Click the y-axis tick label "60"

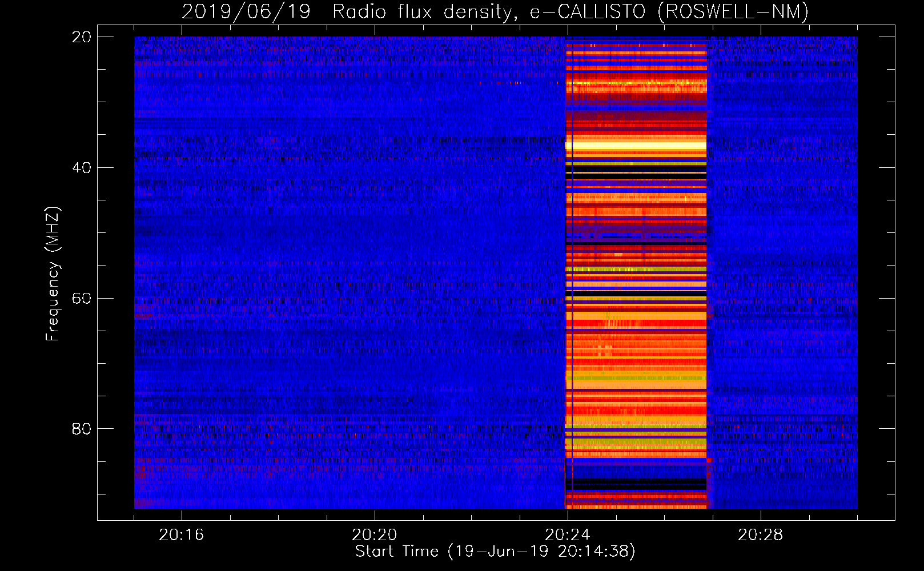tap(82, 298)
